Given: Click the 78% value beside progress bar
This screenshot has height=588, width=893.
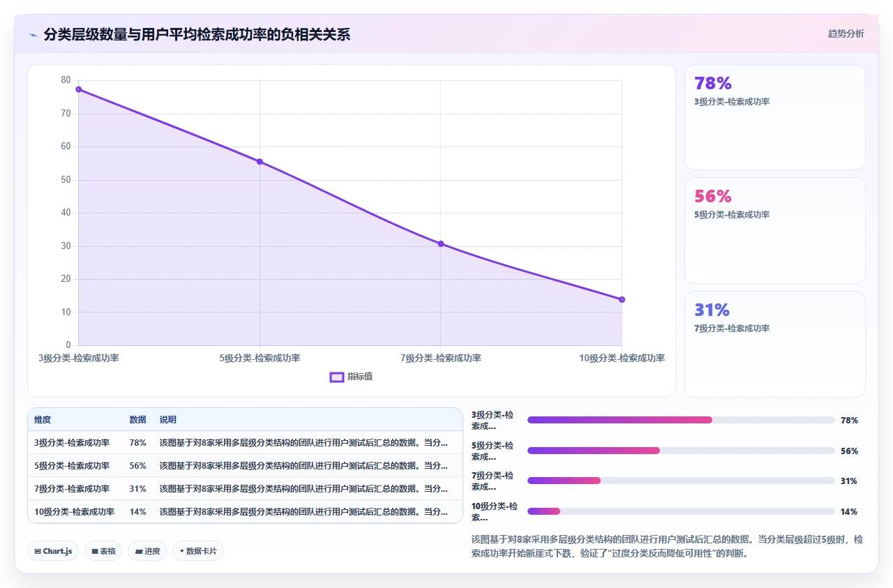Looking at the screenshot, I should pyautogui.click(x=849, y=420).
